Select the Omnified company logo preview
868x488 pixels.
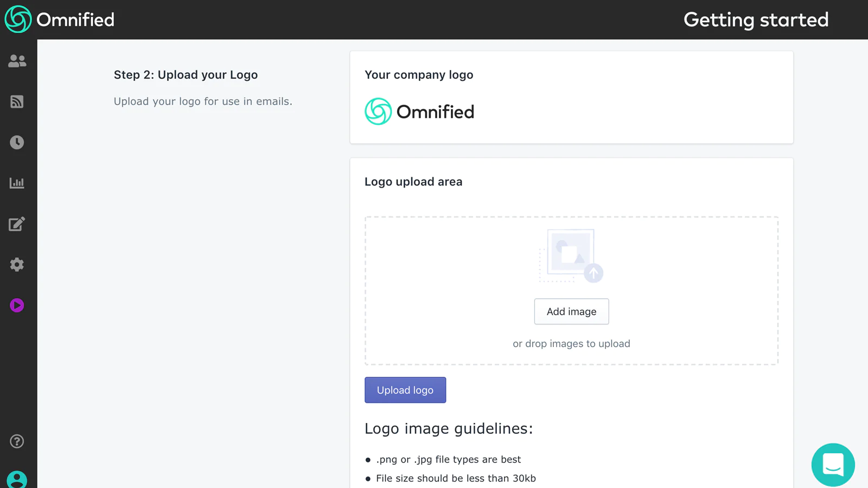click(x=419, y=112)
